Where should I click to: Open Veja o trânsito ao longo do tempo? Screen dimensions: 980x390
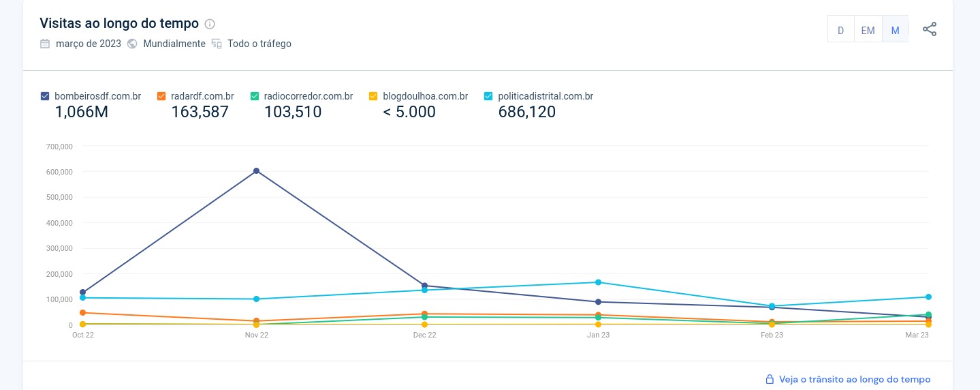tap(854, 379)
